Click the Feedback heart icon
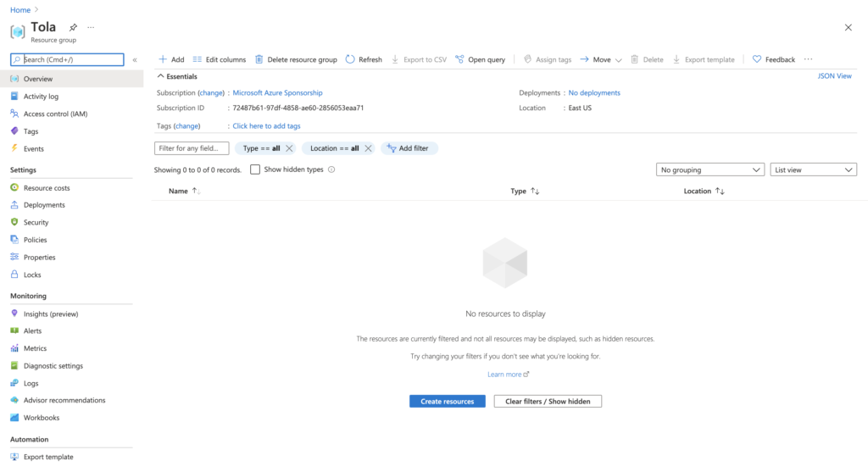868x472 pixels. coord(757,59)
